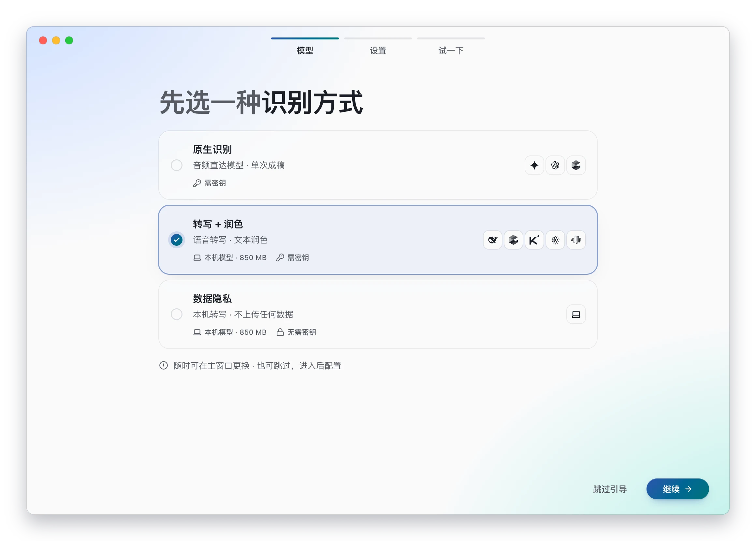Click the 转写 + 润色 card title
The height and width of the screenshot is (541, 756).
pyautogui.click(x=218, y=224)
